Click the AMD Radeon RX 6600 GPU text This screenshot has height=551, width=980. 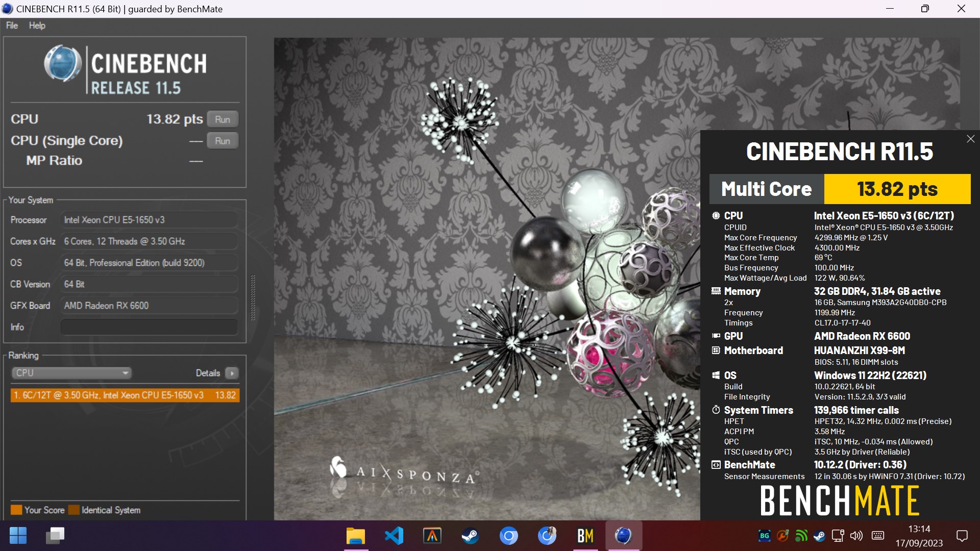pos(862,336)
